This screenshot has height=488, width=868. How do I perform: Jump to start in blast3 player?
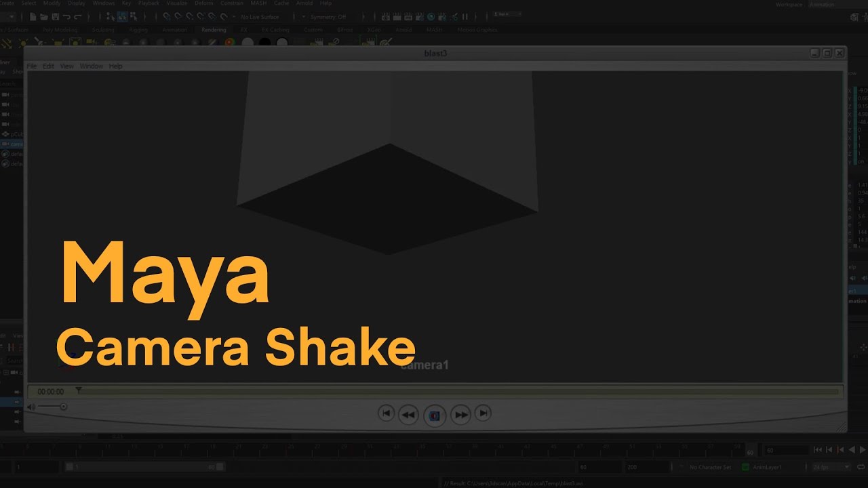click(x=386, y=413)
